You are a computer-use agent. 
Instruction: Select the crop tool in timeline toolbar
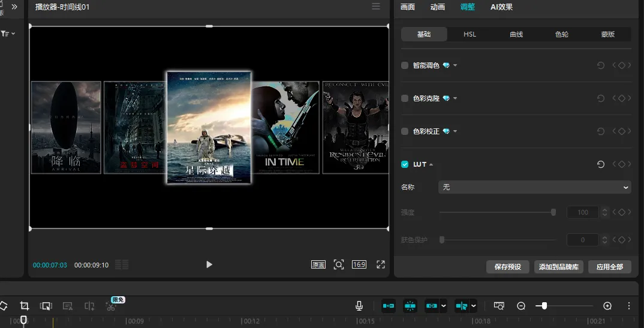coord(24,306)
